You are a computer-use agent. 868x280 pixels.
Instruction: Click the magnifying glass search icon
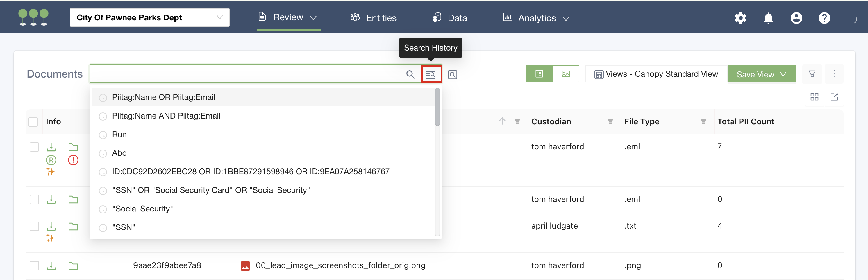(x=410, y=74)
